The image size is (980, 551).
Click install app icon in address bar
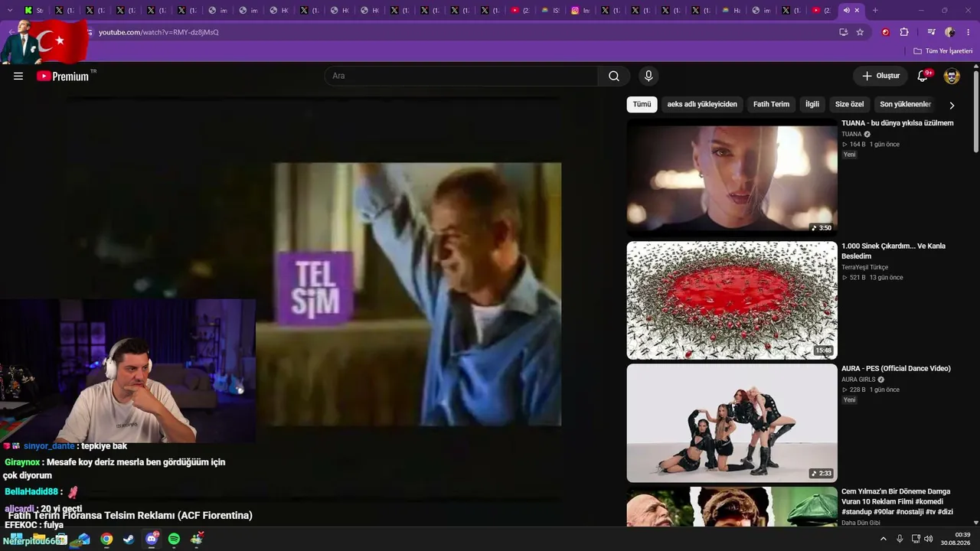(843, 32)
